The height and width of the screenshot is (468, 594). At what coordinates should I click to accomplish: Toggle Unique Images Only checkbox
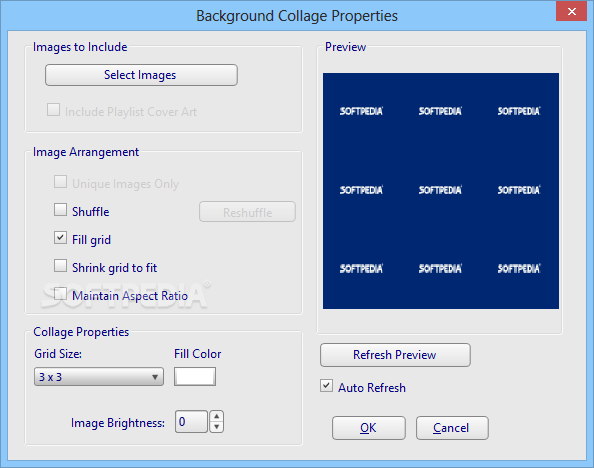coord(60,182)
